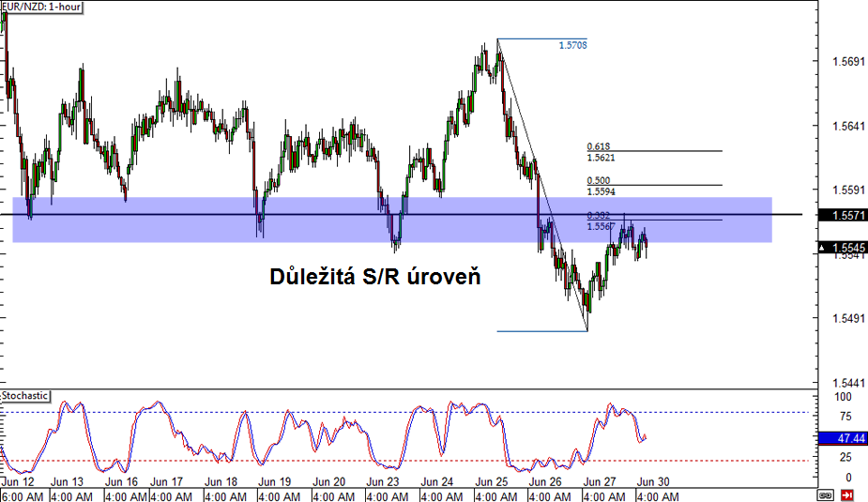Click the red scroll-to-end arrow icon
This screenshot has width=868, height=502.
tap(847, 494)
